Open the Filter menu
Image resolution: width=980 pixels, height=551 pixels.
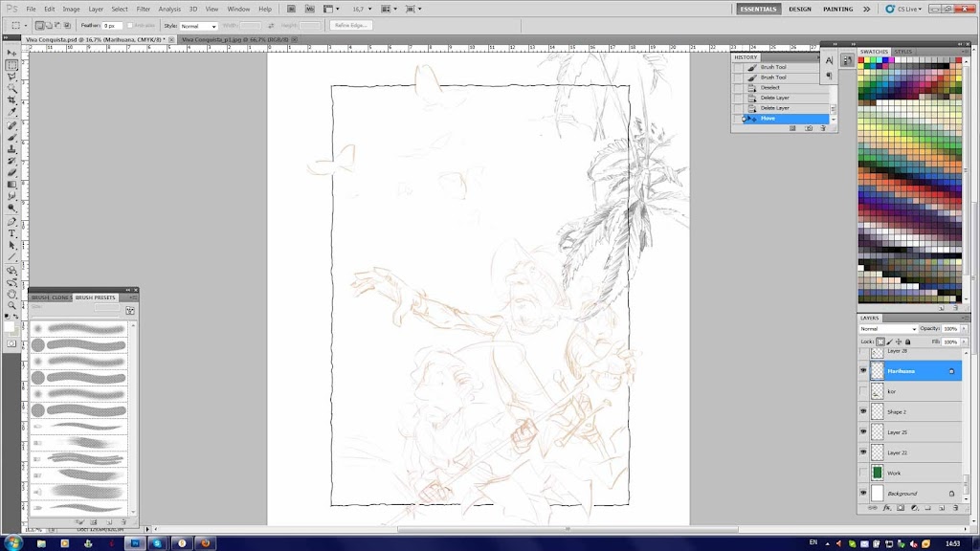tap(144, 9)
